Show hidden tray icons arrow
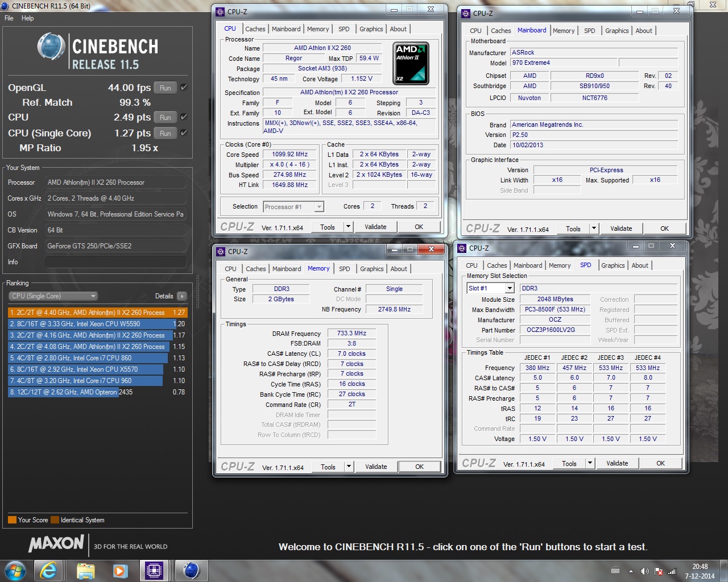Screen dimensions: 728x582 [631, 571]
